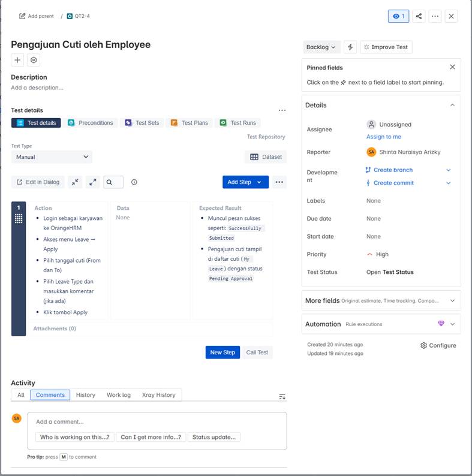Switch to the Preconditions tab

click(x=90, y=123)
